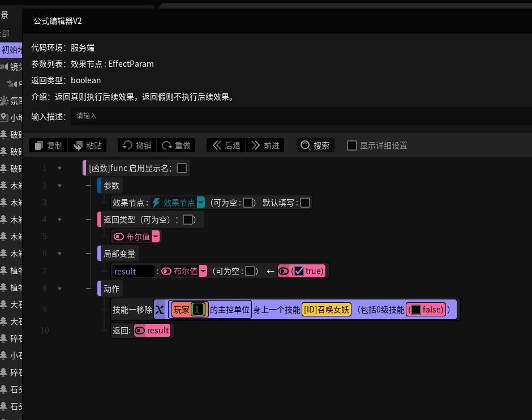Collapse the 局部变量 section arrow on line 6
Image resolution: width=532 pixels, height=420 pixels.
(x=60, y=254)
